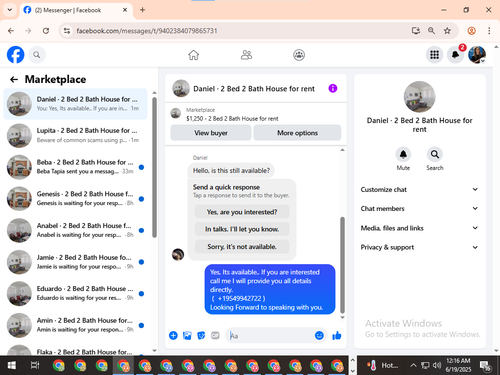The image size is (500, 375).
Task: Attach a photo with the image icon
Action: [x=187, y=335]
